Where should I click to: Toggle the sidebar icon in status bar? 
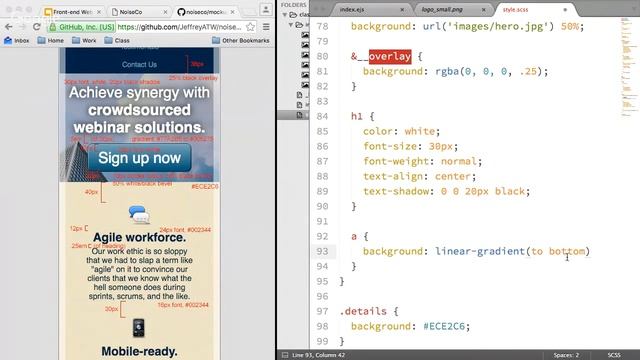tap(285, 355)
